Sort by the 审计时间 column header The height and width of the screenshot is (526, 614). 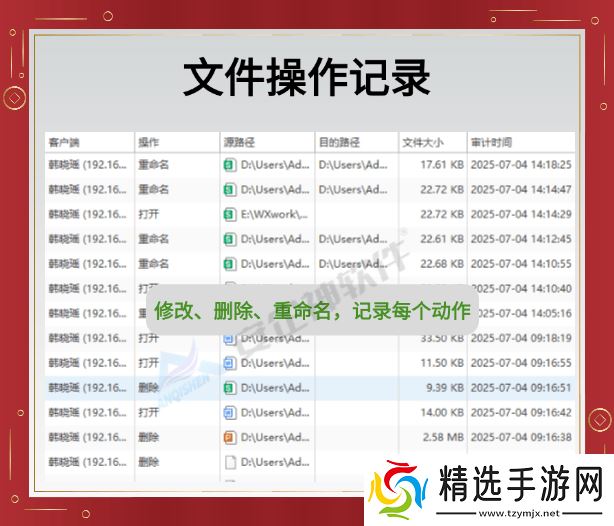click(491, 142)
